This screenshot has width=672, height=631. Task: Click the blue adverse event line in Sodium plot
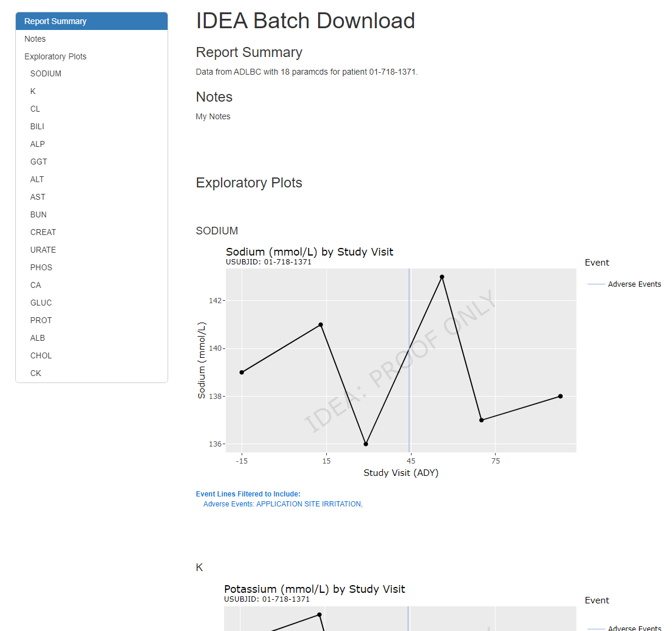409,360
